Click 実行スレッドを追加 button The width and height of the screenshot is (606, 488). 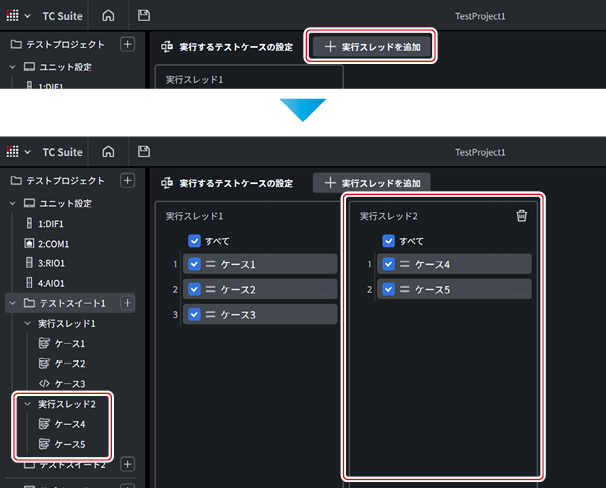click(371, 183)
